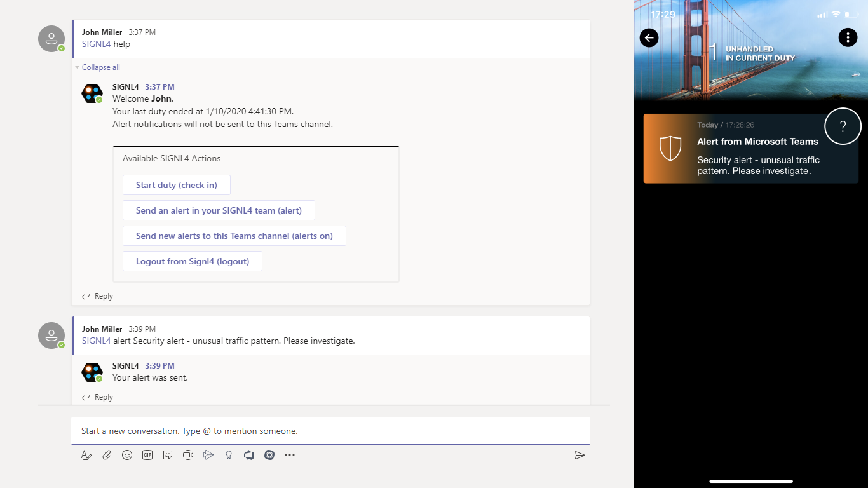The image size is (868, 488).
Task: Open the GIF picker
Action: tap(147, 455)
